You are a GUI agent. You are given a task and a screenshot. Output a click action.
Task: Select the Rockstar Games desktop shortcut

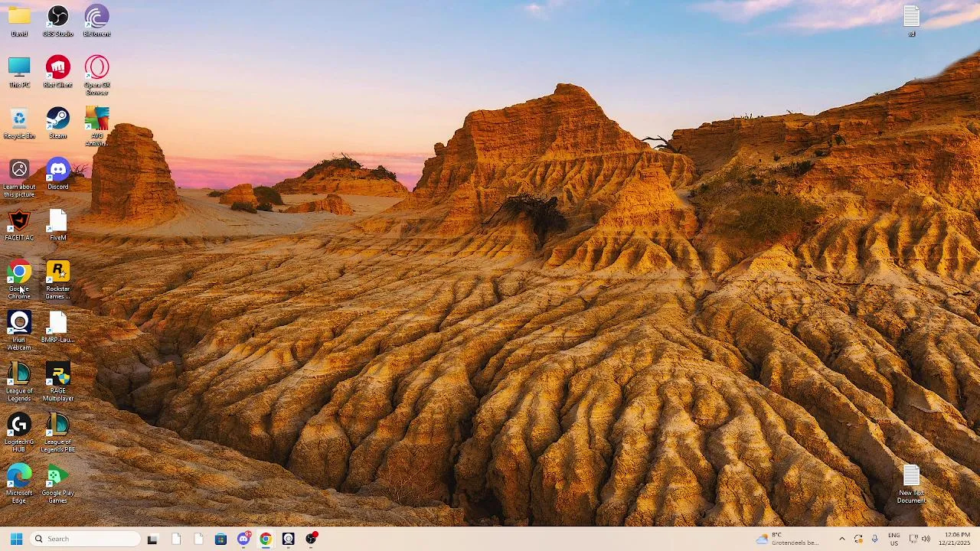point(58,280)
